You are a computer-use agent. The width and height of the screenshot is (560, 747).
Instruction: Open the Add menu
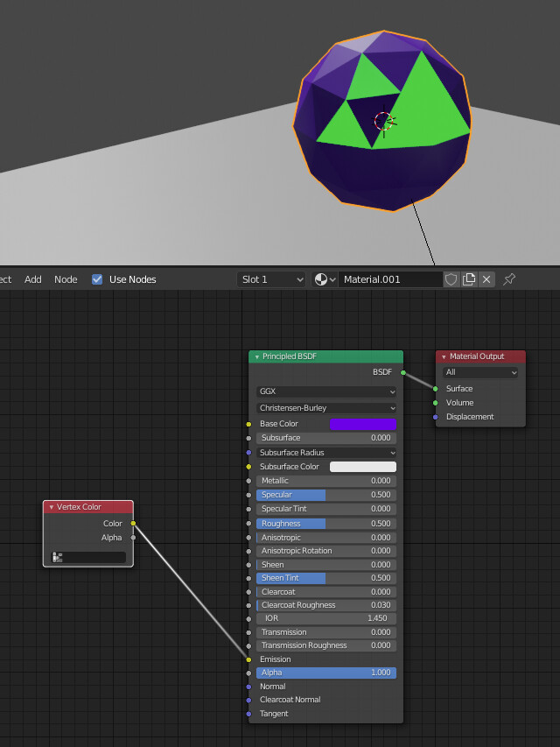(33, 279)
